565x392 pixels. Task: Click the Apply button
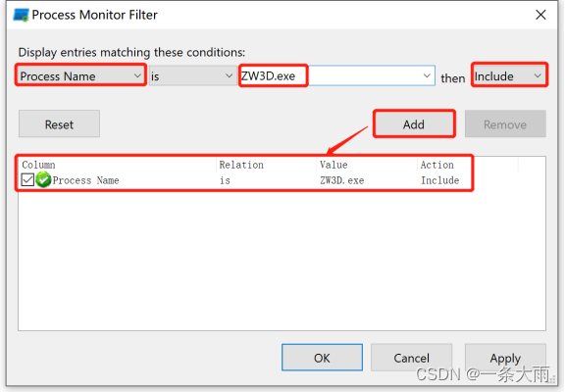tap(505, 358)
